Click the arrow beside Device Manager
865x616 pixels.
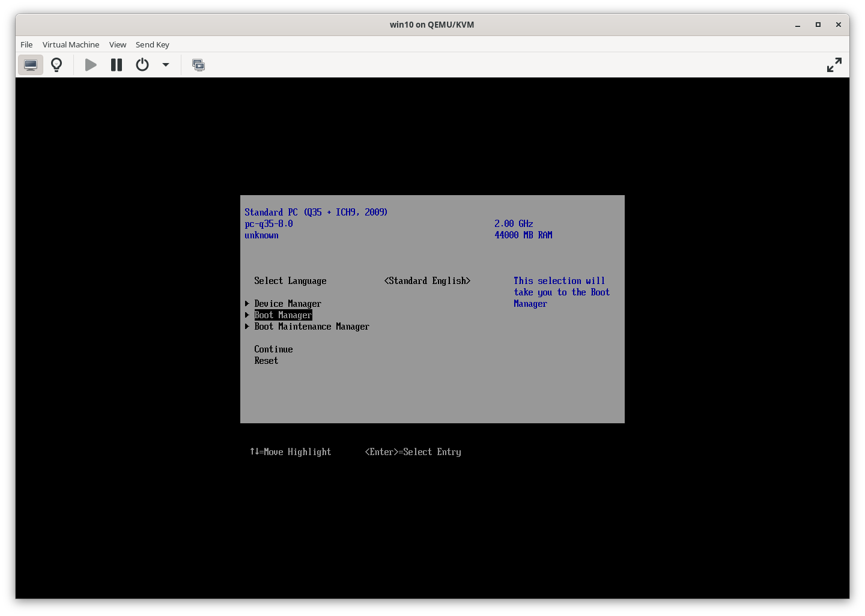coord(247,304)
